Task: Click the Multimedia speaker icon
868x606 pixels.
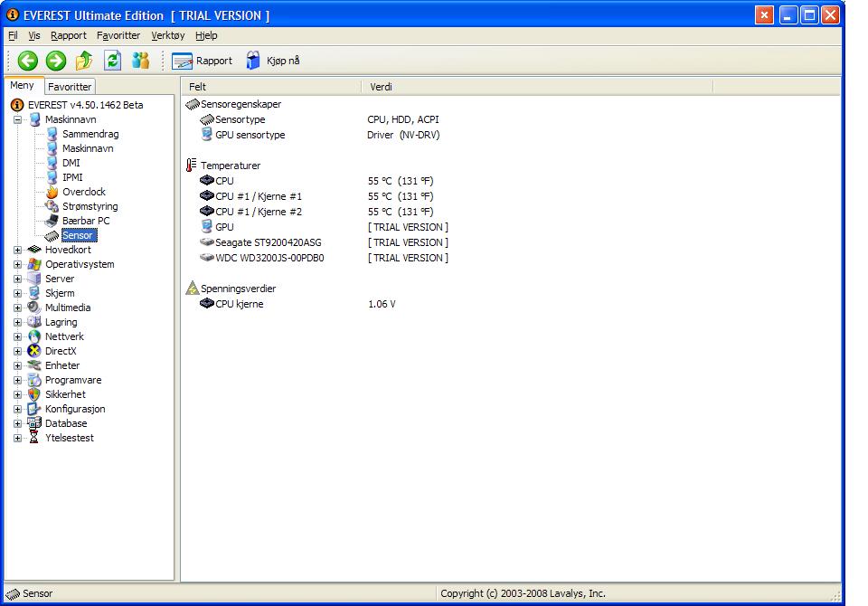Action: 34,308
